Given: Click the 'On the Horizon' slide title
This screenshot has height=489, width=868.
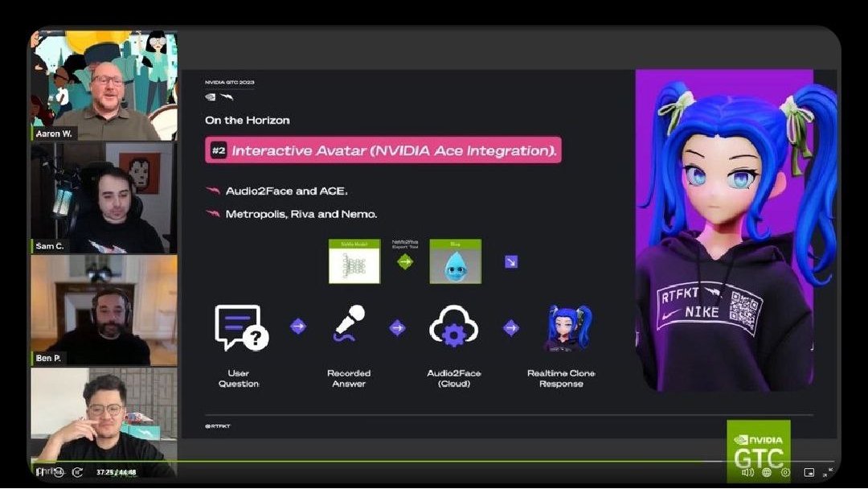Looking at the screenshot, I should click(247, 120).
